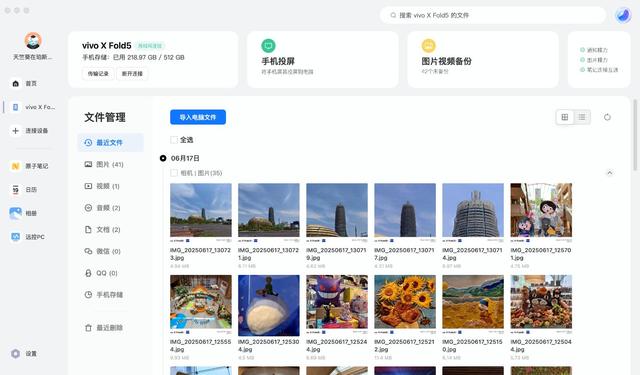Click the search magnifier icon

[393, 15]
